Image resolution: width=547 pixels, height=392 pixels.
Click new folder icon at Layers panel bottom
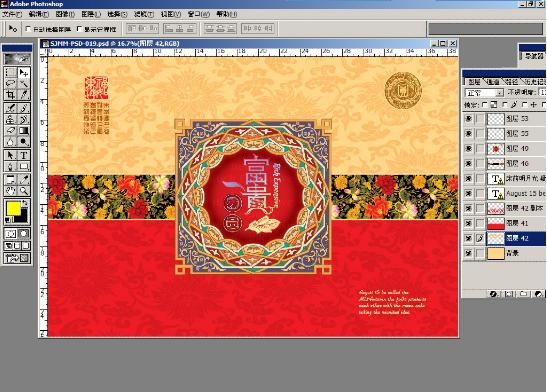523,294
